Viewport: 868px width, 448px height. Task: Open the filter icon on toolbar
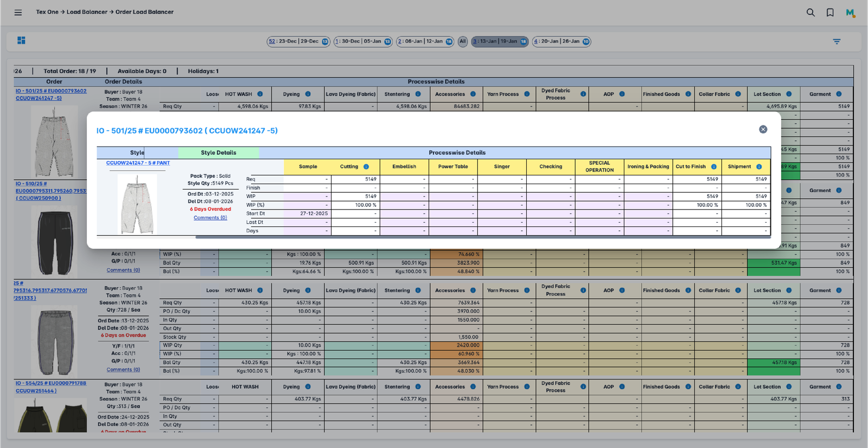pos(837,41)
